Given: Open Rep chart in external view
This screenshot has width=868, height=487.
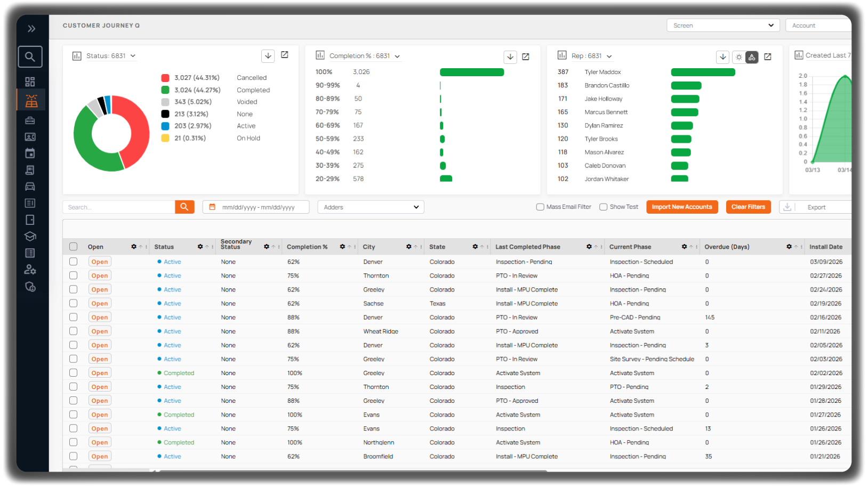Looking at the screenshot, I should (768, 56).
